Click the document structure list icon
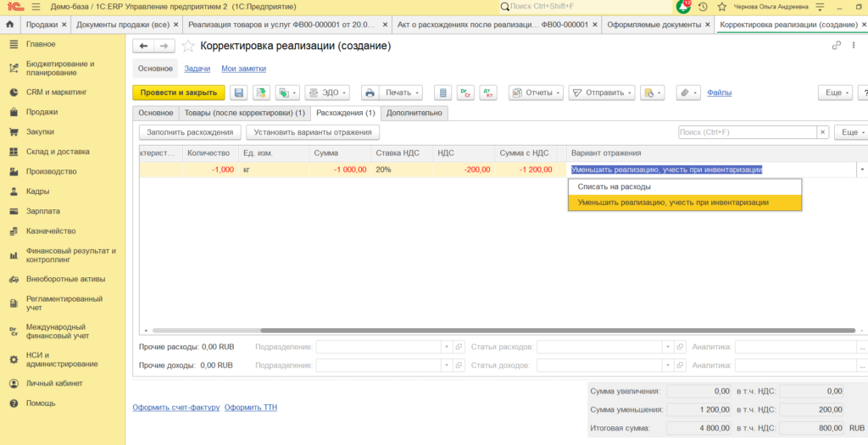Image resolution: width=868 pixels, height=445 pixels. [x=442, y=93]
